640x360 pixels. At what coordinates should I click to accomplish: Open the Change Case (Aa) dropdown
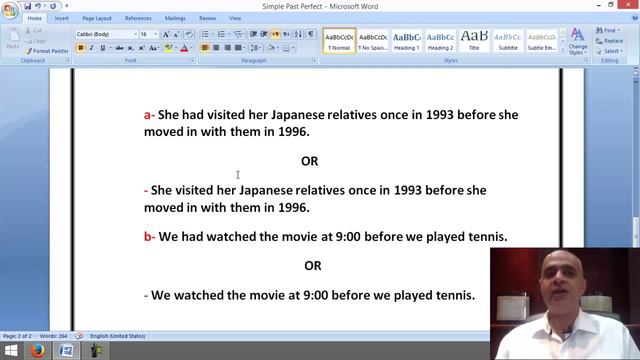pos(153,48)
